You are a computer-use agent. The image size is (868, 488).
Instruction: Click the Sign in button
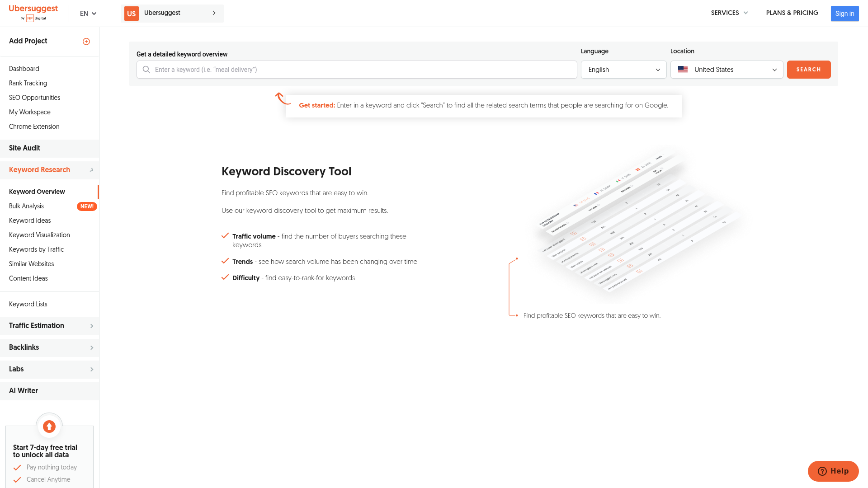(844, 14)
